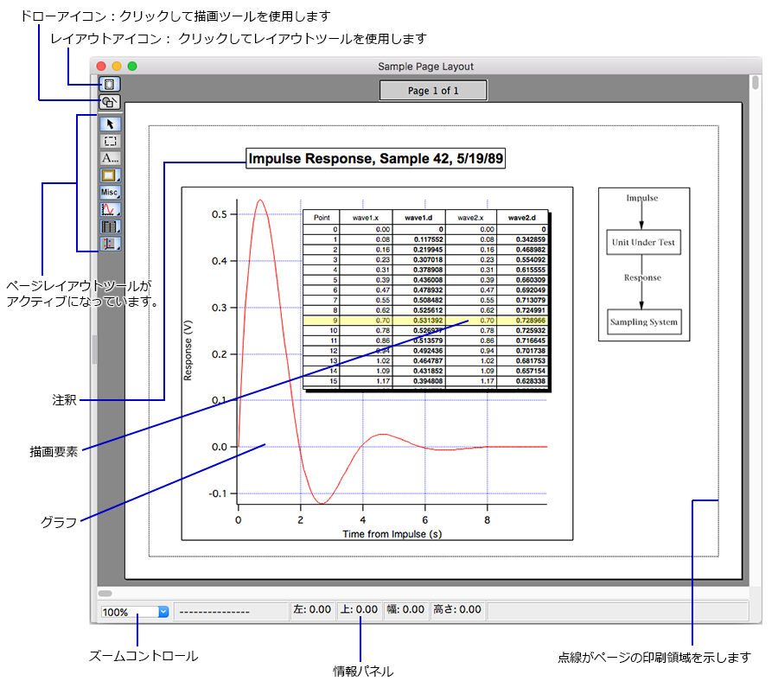Select the arrow pointer tool
778x700 pixels.
pos(110,124)
